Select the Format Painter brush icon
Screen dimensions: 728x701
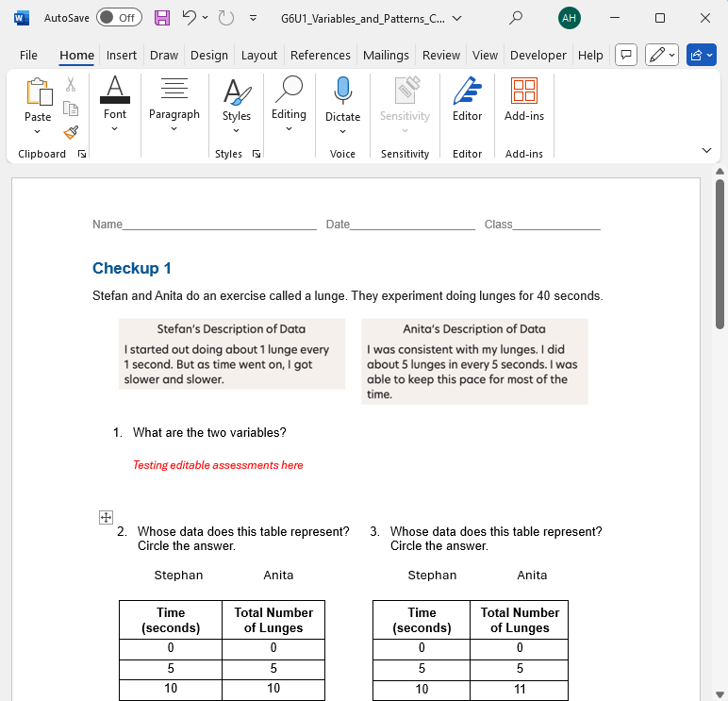pyautogui.click(x=71, y=132)
